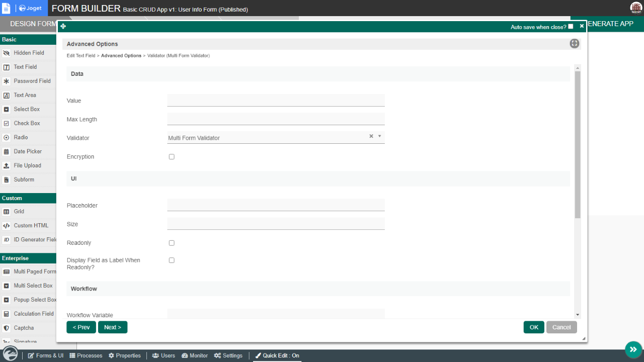
Task: Click the OK button
Action: (x=534, y=327)
